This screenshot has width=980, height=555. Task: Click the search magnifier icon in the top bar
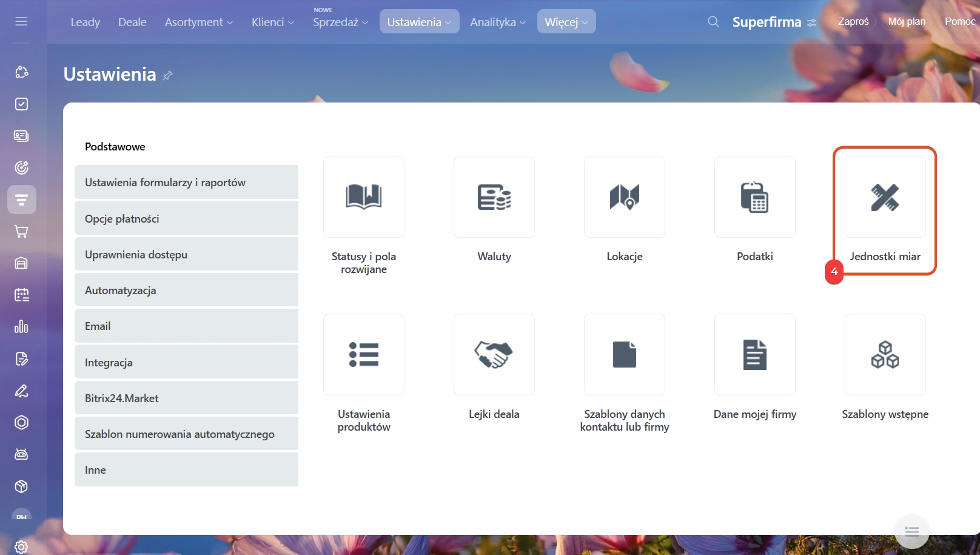click(x=713, y=22)
